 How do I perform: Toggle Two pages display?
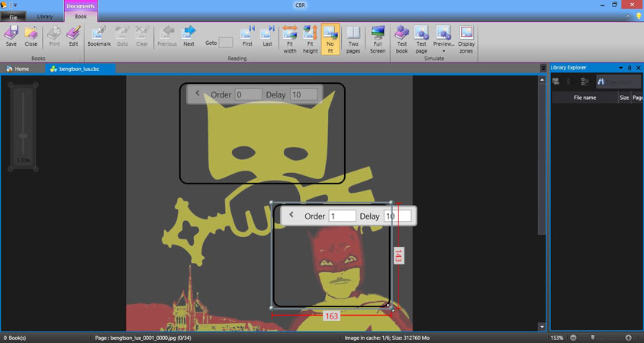[353, 40]
